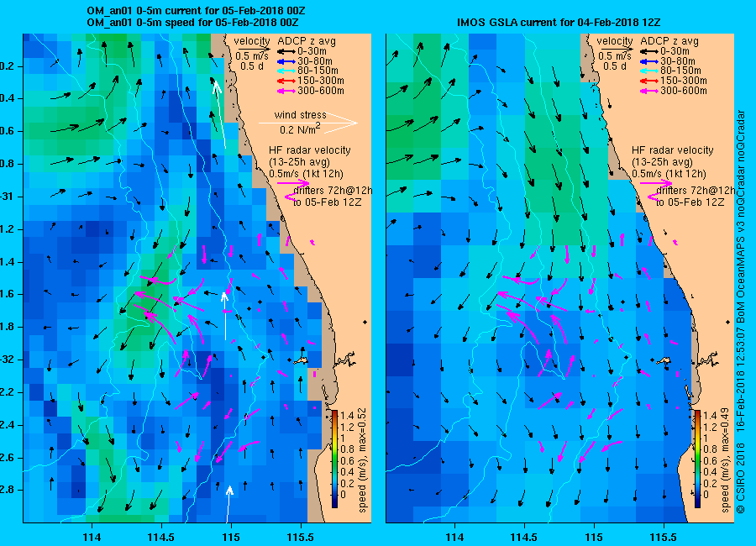Click 'drifters 72h@12h' text on the IMOS GSLA map
756x546 pixels.
(x=696, y=191)
